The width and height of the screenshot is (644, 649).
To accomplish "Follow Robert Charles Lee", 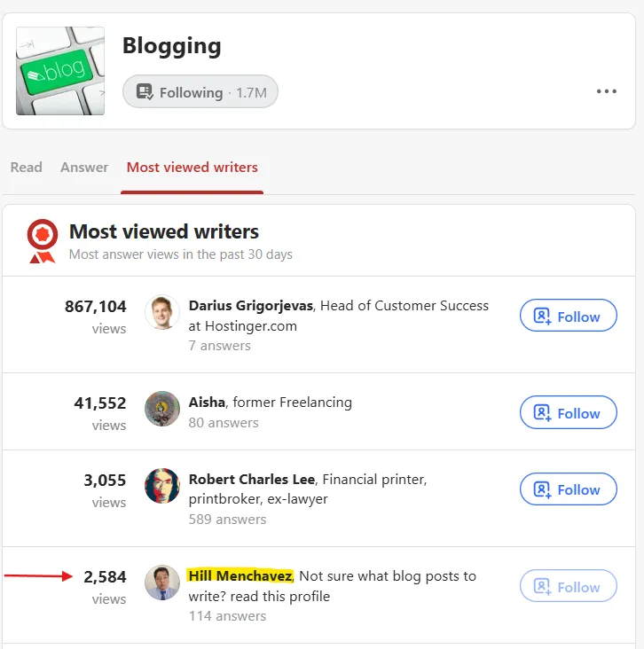I will (x=568, y=489).
